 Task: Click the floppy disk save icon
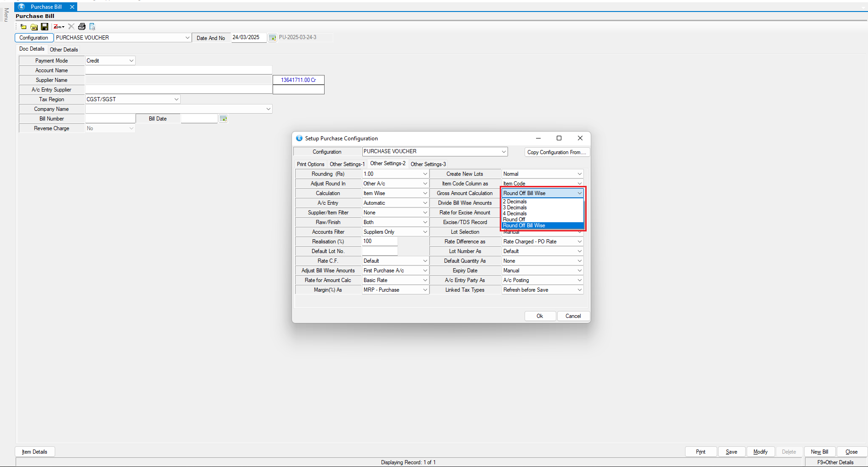pos(45,27)
